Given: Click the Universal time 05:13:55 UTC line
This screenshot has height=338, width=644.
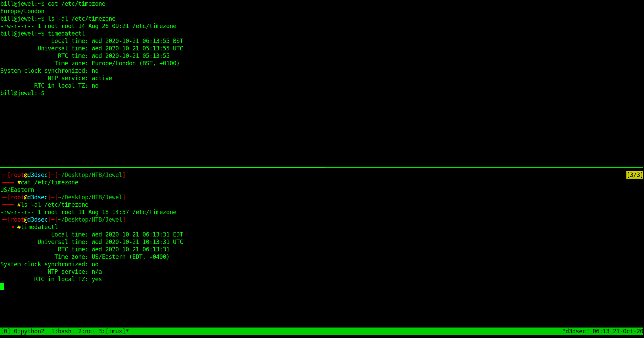Looking at the screenshot, I should (110, 48).
